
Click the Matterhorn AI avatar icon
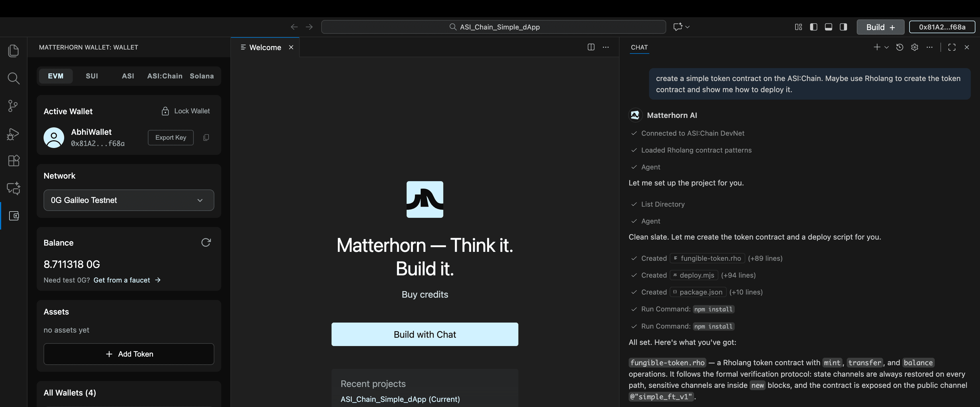pyautogui.click(x=635, y=115)
